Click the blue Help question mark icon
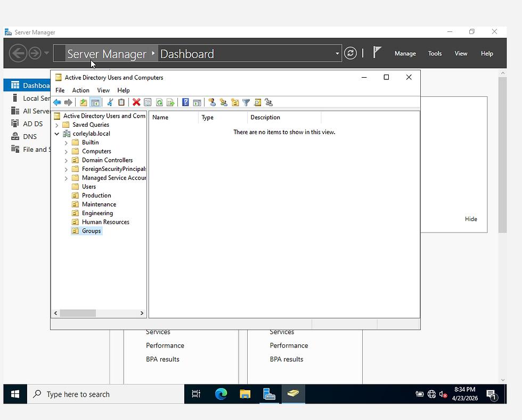Screen dimensions: 522x420 coord(185,103)
